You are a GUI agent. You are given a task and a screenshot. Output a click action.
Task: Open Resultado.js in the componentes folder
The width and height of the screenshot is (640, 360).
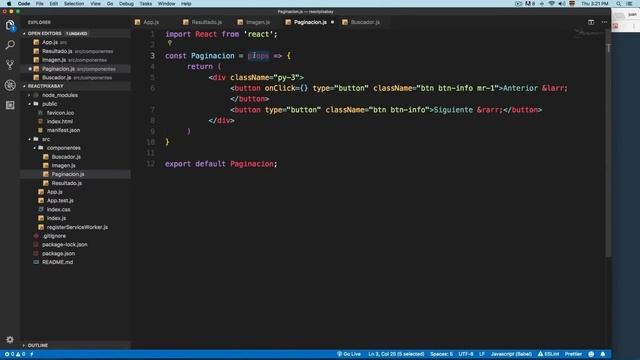[67, 183]
